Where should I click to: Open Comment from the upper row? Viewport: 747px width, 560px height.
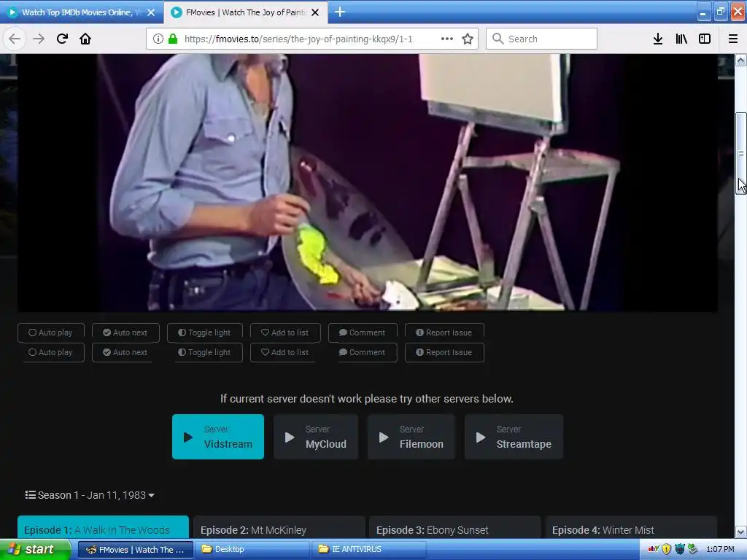(x=363, y=332)
